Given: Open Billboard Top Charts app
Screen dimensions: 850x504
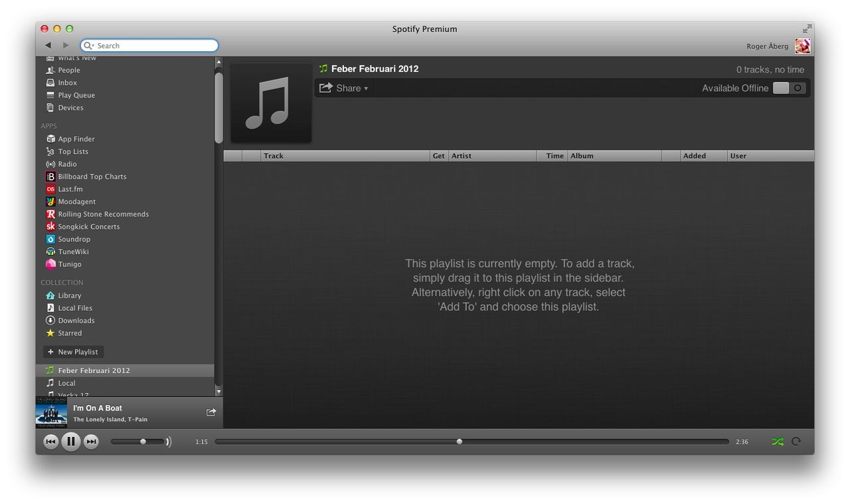Looking at the screenshot, I should point(50,177).
